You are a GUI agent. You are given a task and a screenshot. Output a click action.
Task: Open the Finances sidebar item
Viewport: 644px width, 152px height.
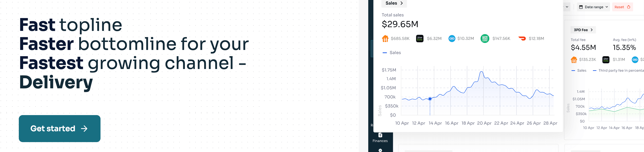(380, 138)
